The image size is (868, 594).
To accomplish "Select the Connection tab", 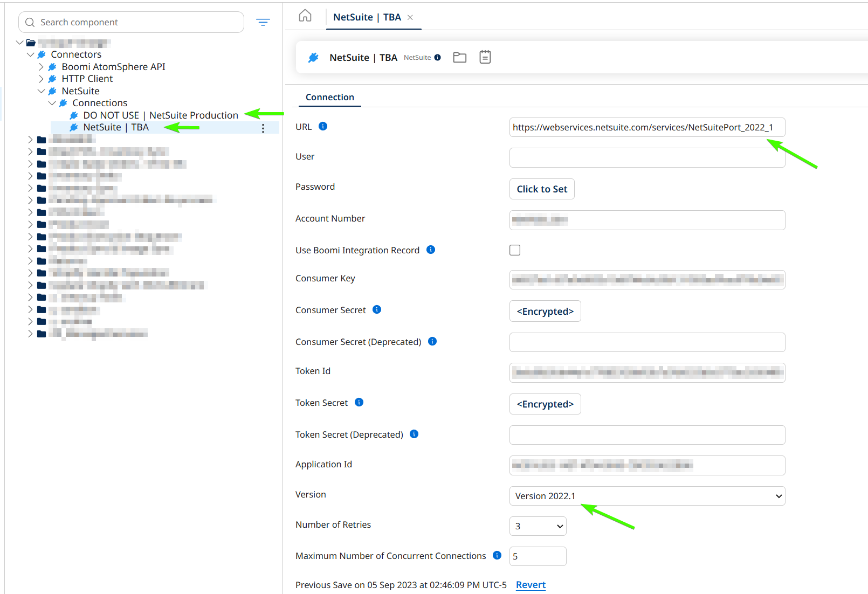I will coord(329,97).
